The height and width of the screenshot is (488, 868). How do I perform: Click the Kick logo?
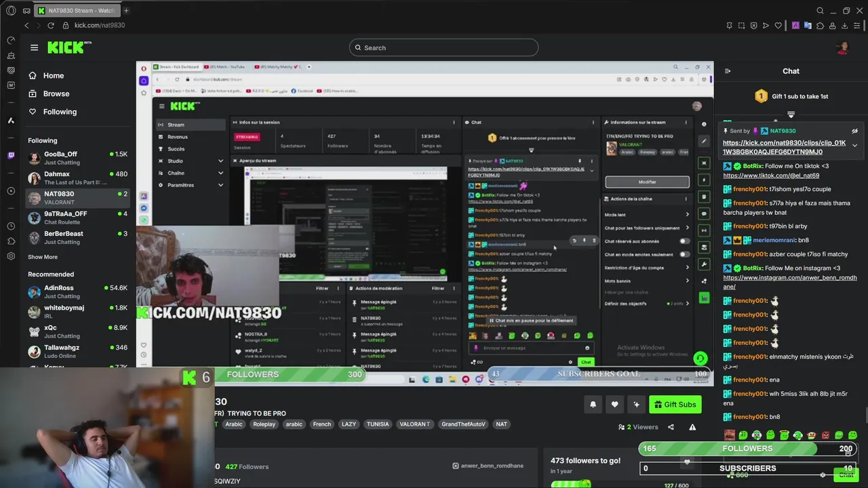[x=69, y=47]
